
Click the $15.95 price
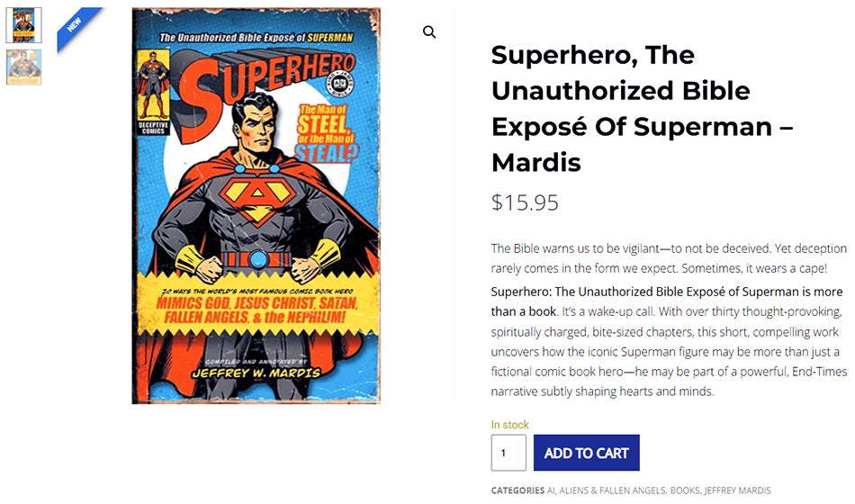tap(525, 202)
